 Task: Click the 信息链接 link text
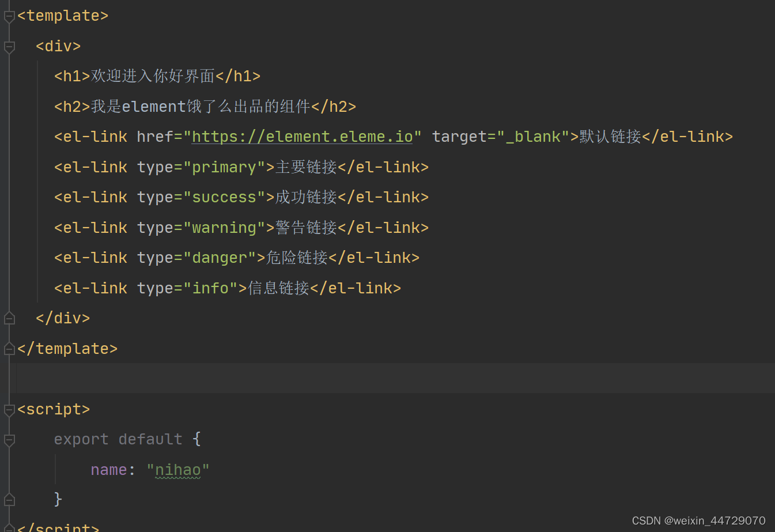point(278,288)
